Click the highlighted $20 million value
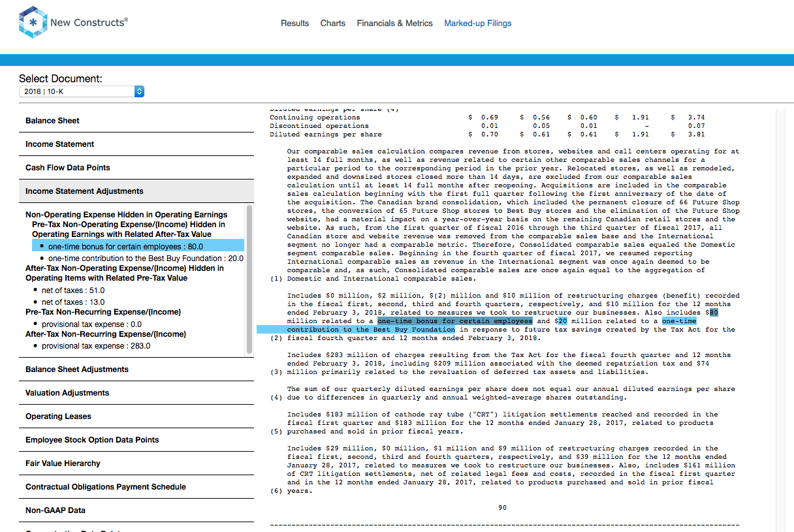 point(562,321)
